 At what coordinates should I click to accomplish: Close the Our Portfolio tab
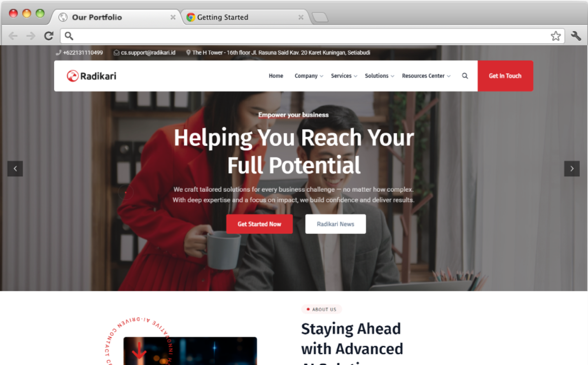click(173, 17)
